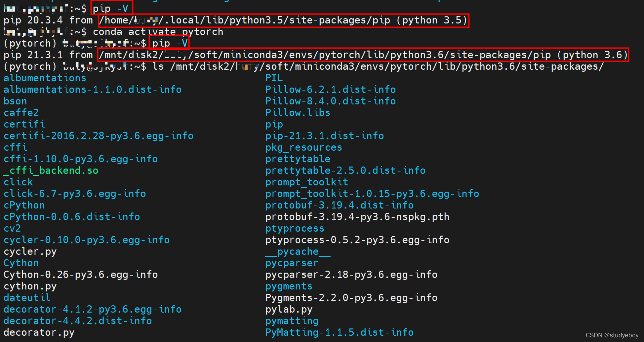
Task: Click the blue Cython directory entry
Action: tap(21, 263)
